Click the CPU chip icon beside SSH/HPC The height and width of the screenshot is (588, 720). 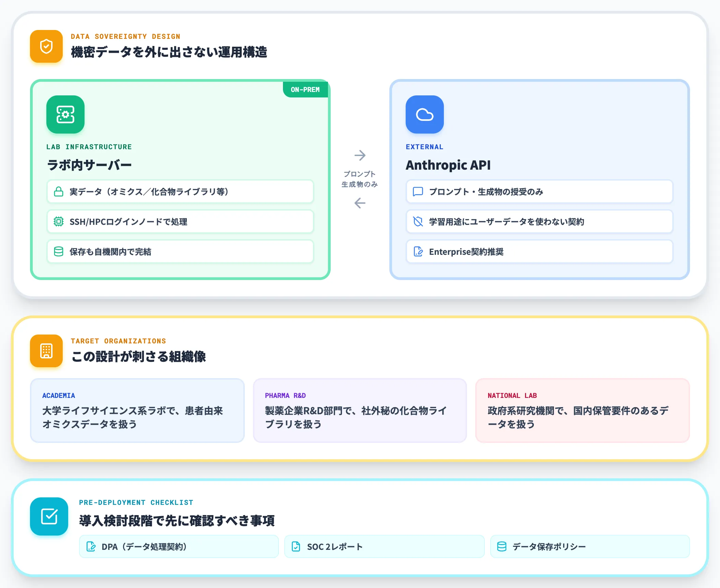point(59,222)
